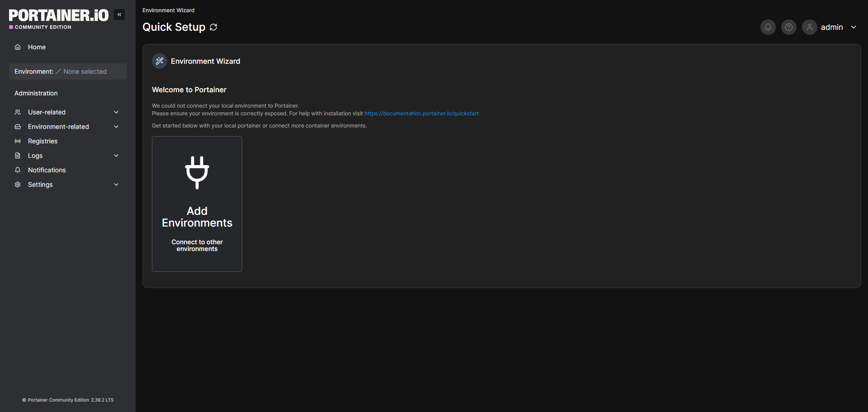868x412 pixels.
Task: Open the help question-mark icon
Action: coord(789,27)
